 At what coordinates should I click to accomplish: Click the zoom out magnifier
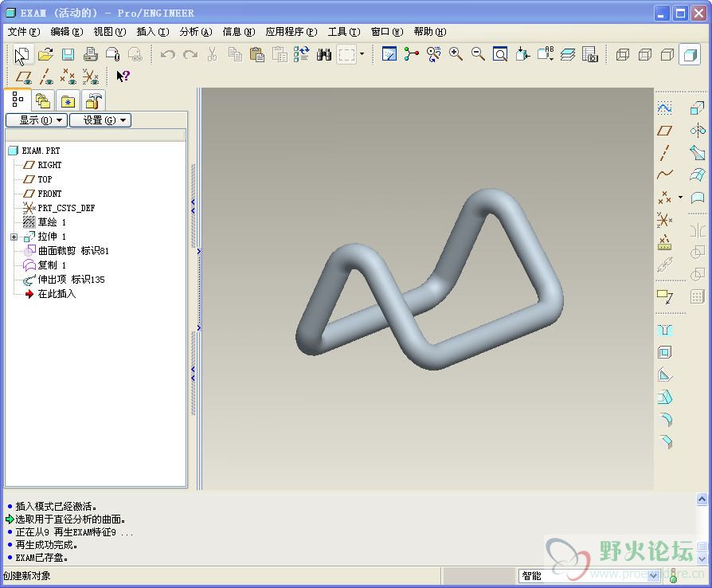[x=478, y=54]
